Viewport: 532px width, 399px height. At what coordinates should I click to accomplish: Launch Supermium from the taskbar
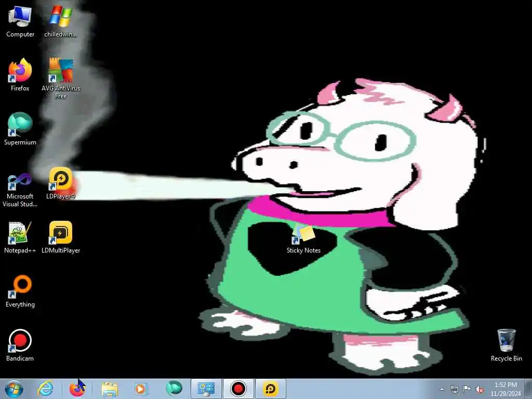pyautogui.click(x=174, y=389)
